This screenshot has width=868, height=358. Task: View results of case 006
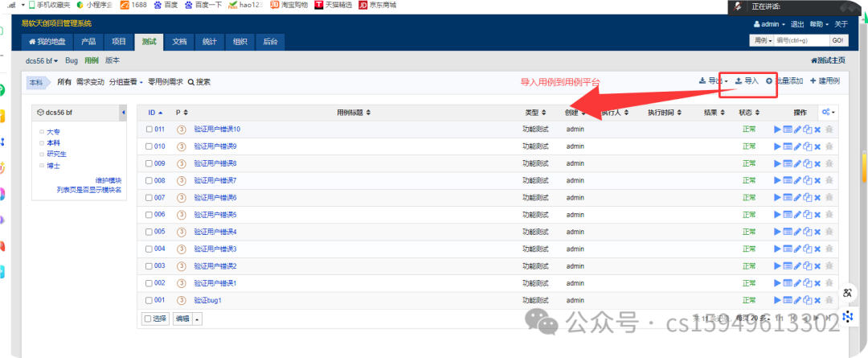pyautogui.click(x=788, y=215)
